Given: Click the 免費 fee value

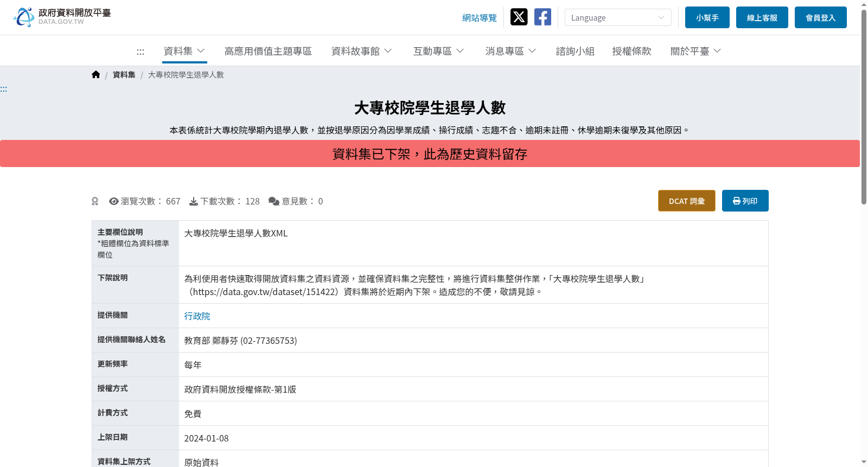Looking at the screenshot, I should pyautogui.click(x=193, y=414).
